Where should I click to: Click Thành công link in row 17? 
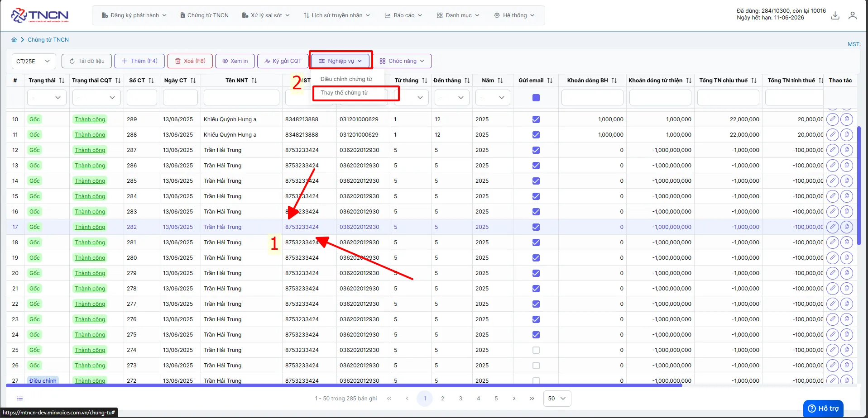point(90,227)
